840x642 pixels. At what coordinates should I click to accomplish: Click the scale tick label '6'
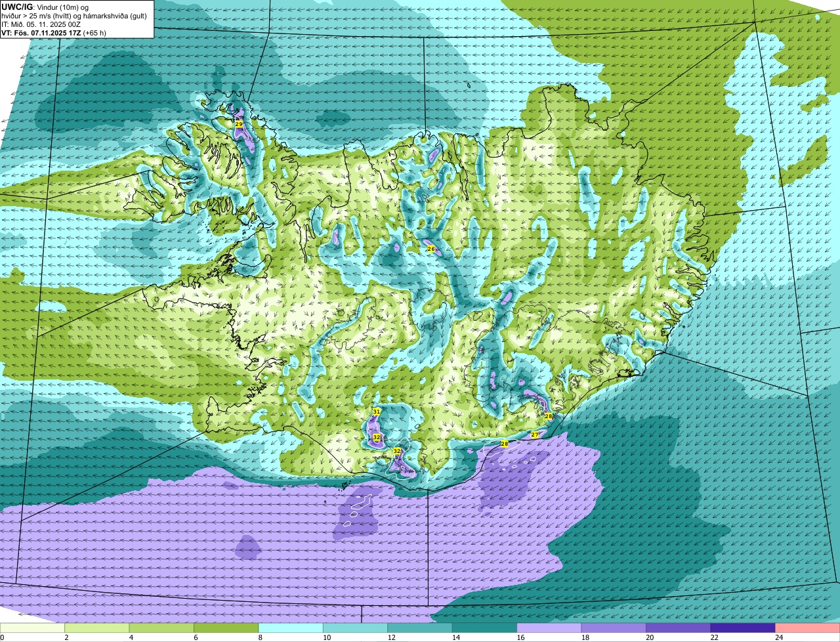[194, 637]
